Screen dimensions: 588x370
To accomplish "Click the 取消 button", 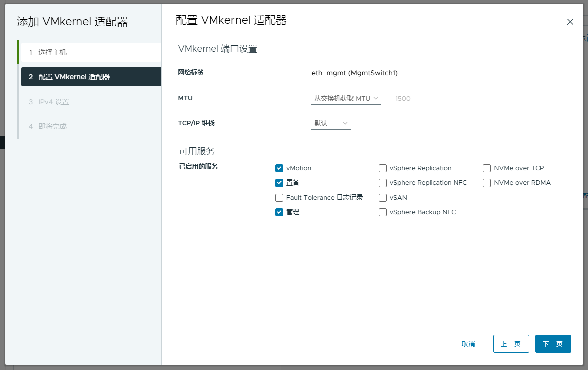I will click(468, 344).
